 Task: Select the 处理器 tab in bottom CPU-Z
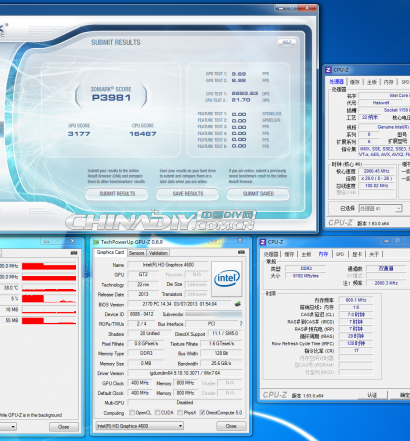tap(271, 254)
